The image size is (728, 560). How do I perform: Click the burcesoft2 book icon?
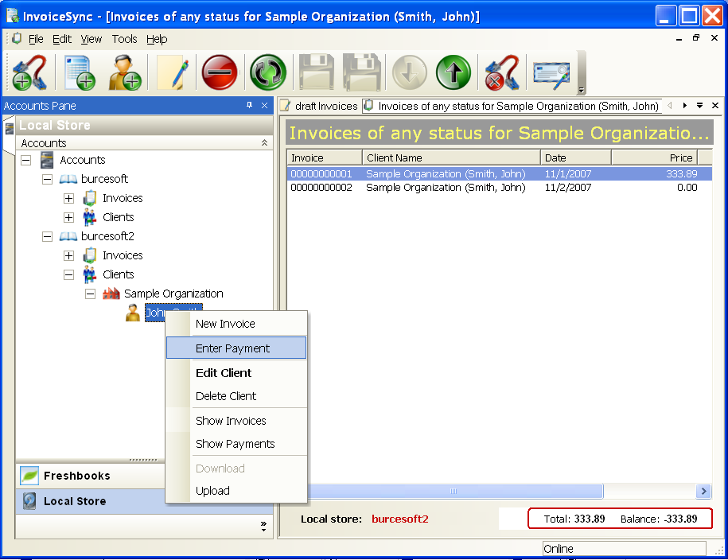tap(68, 236)
